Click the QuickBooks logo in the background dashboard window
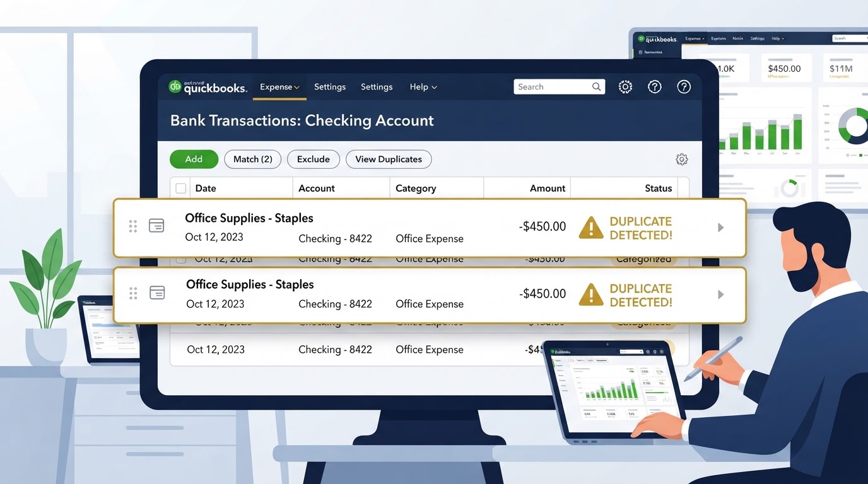This screenshot has height=484, width=868. 657,38
